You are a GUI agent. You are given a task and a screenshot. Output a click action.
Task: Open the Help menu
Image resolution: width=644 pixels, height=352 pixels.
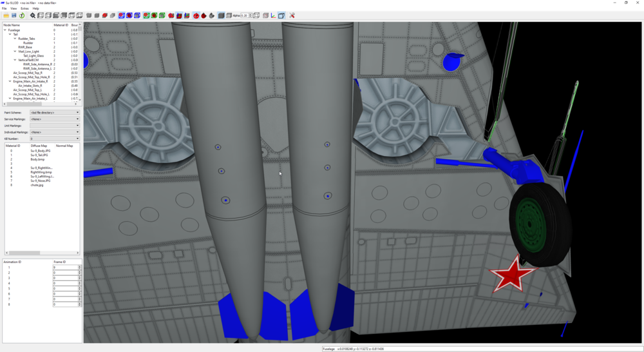(x=35, y=8)
